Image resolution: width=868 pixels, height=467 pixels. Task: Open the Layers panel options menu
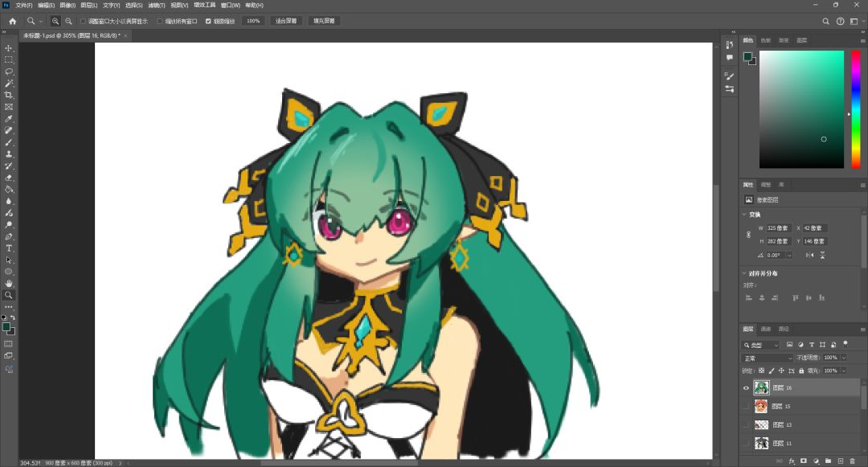pyautogui.click(x=862, y=329)
